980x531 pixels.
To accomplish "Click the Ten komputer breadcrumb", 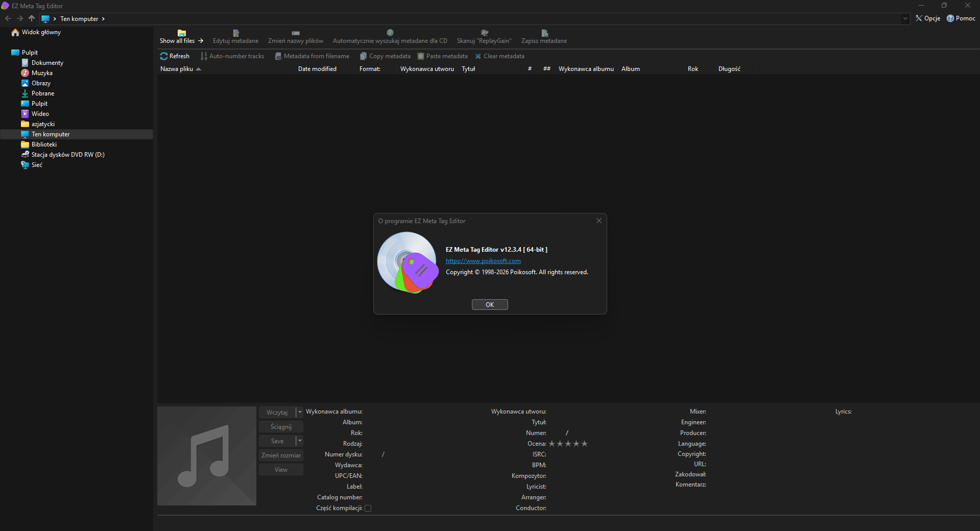I will coord(79,19).
